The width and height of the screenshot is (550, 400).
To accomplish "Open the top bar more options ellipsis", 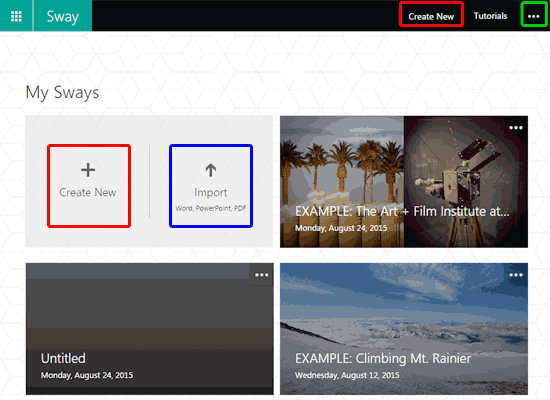I will click(534, 16).
